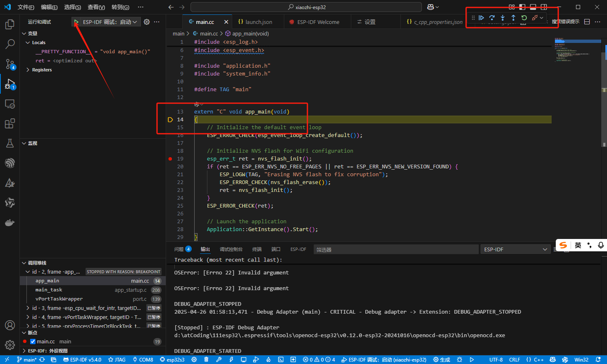
Task: Open the 查看(V) menu
Action: [96, 7]
